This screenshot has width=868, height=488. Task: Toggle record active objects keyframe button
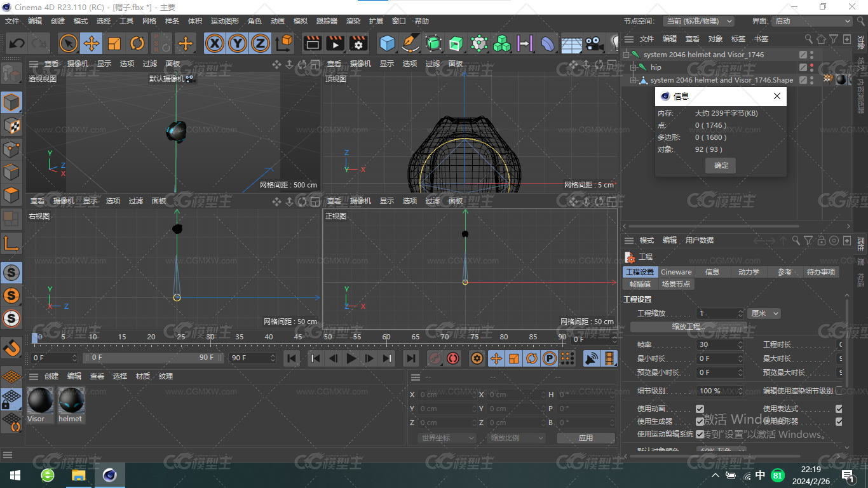click(435, 358)
